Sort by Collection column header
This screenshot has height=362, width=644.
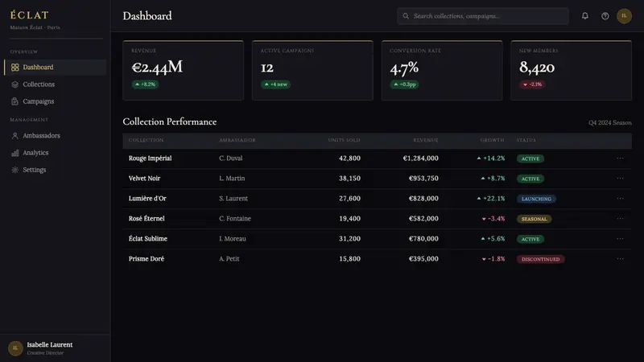pyautogui.click(x=146, y=140)
